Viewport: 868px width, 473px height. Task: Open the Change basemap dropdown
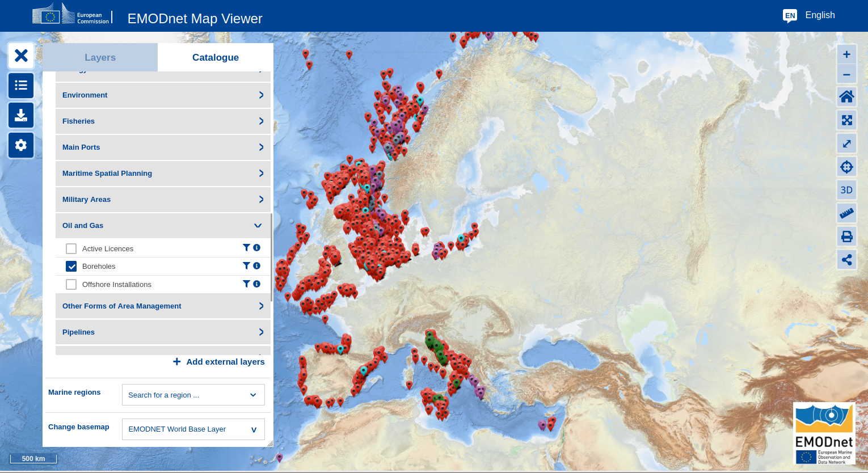coord(193,429)
